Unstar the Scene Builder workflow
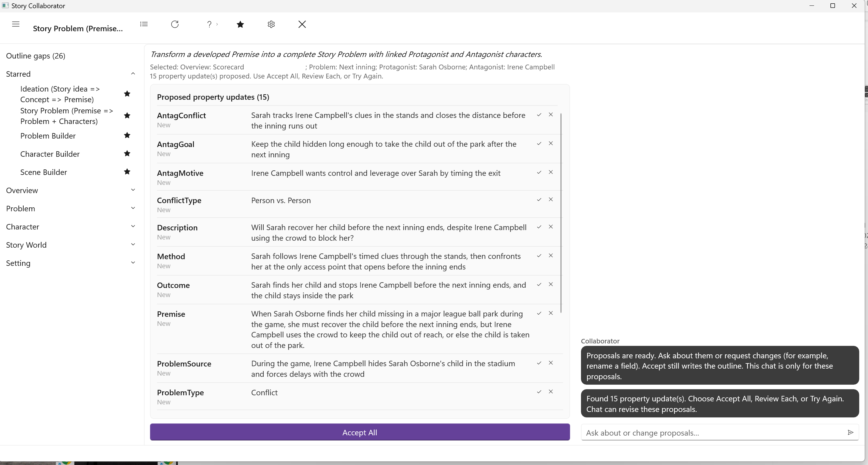The image size is (868, 465). pyautogui.click(x=127, y=172)
